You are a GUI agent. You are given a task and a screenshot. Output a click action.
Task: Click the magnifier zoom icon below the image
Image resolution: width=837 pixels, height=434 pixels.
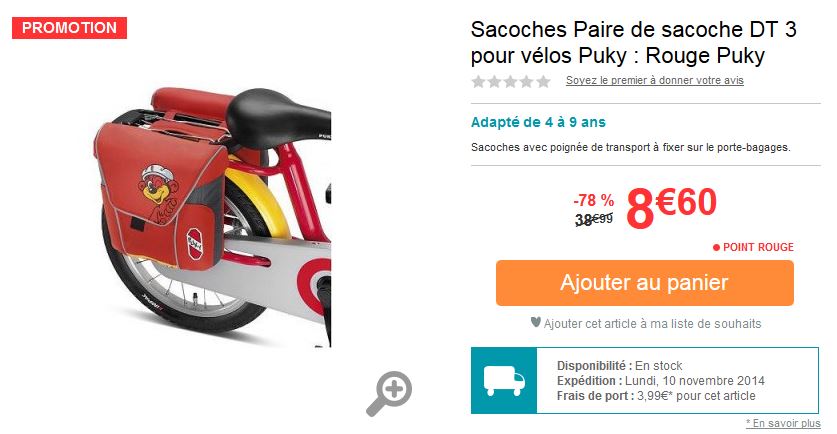click(x=389, y=393)
